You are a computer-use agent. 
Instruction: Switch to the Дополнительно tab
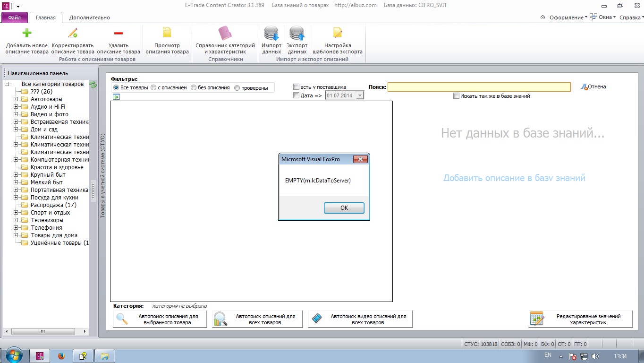point(90,17)
